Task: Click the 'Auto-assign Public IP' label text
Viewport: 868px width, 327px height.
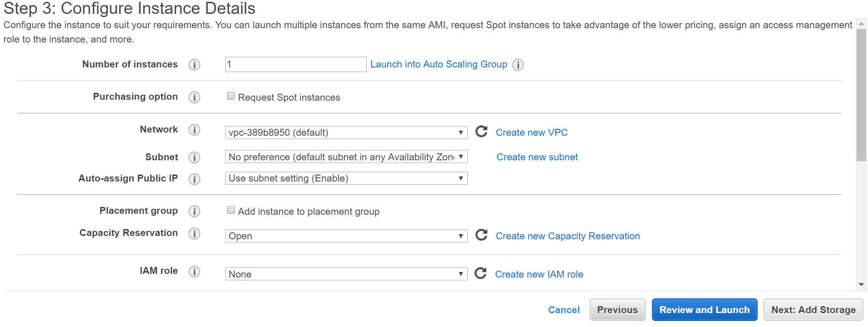Action: [x=128, y=178]
